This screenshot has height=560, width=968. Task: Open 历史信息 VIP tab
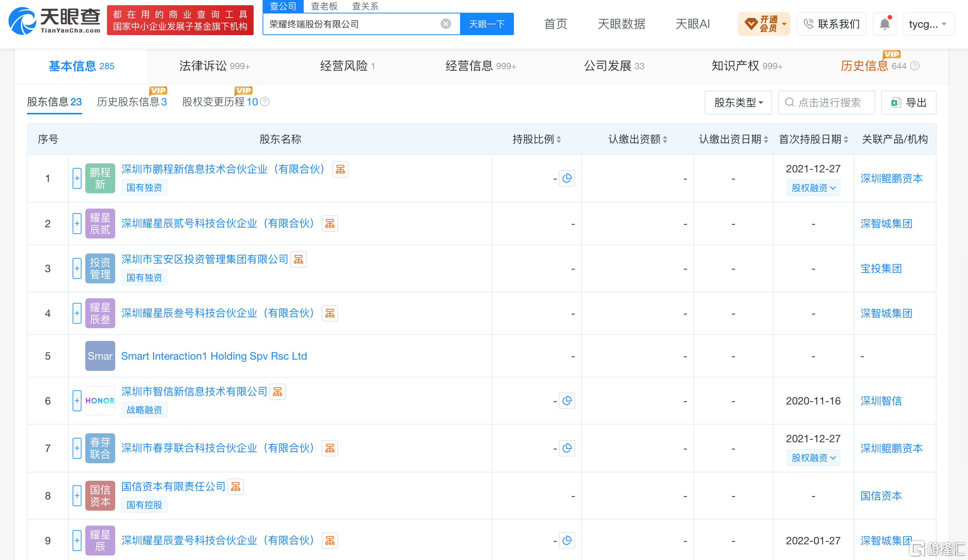[873, 66]
